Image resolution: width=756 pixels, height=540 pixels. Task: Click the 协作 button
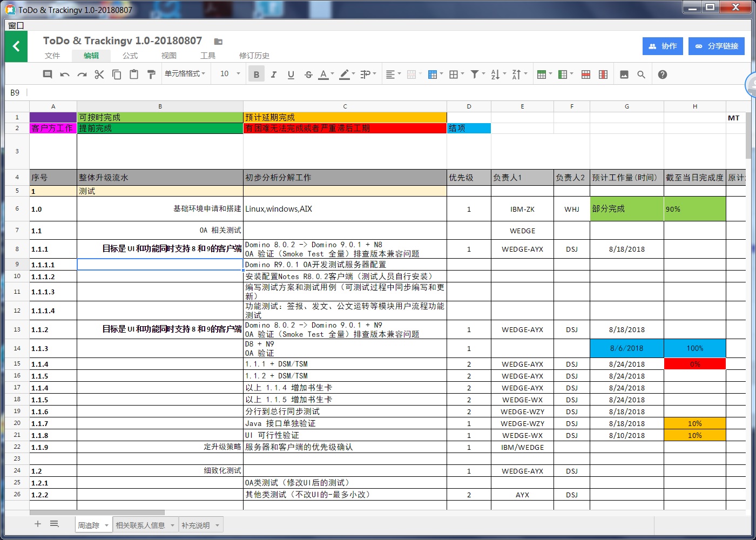click(x=663, y=46)
